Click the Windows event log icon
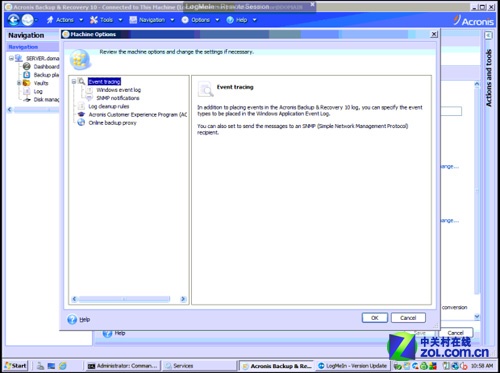The image size is (500, 373). [x=89, y=90]
